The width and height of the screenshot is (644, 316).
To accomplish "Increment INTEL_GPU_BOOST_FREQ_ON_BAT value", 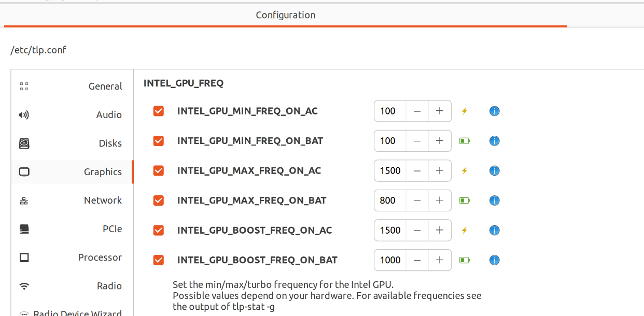I will tap(440, 260).
